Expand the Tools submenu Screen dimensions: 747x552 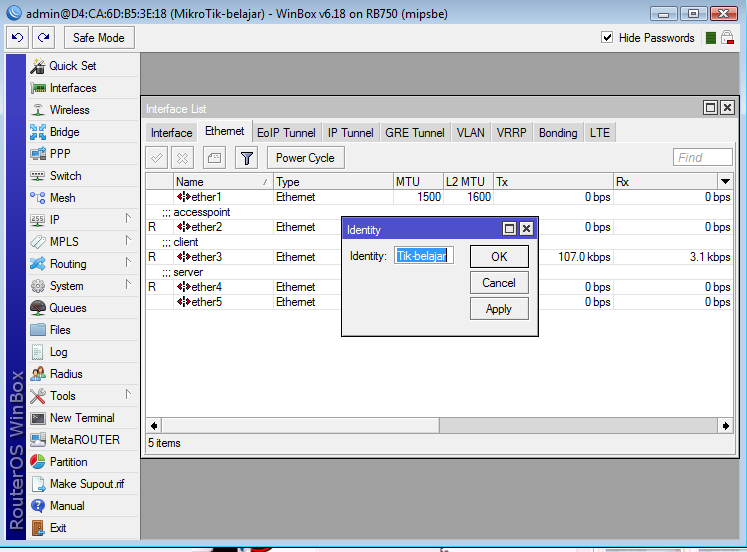coord(83,396)
